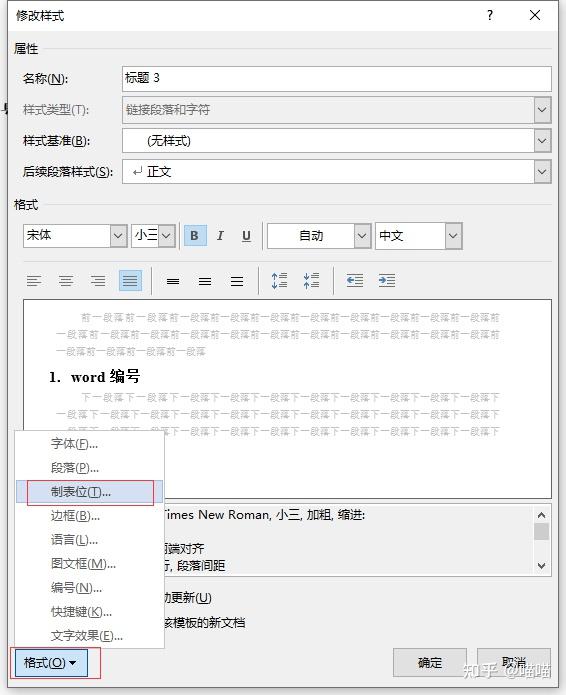566x695 pixels.
Task: Center-align paragraph text
Action: [x=66, y=281]
